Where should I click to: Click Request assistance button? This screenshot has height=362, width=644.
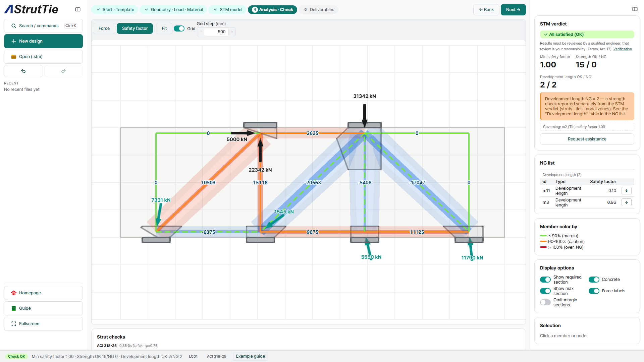[587, 139]
